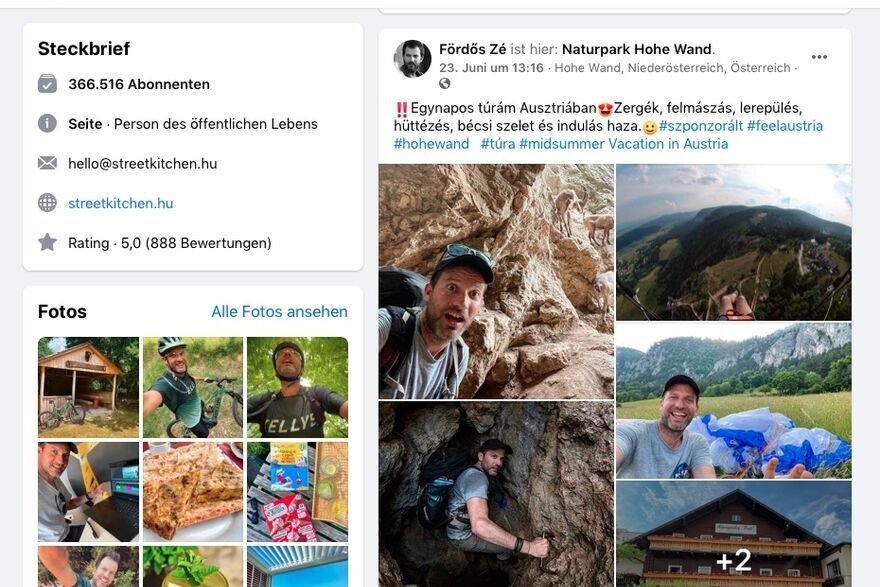The width and height of the screenshot is (880, 587).
Task: Open the Naturpark Hohe Wand location link
Action: tap(637, 49)
